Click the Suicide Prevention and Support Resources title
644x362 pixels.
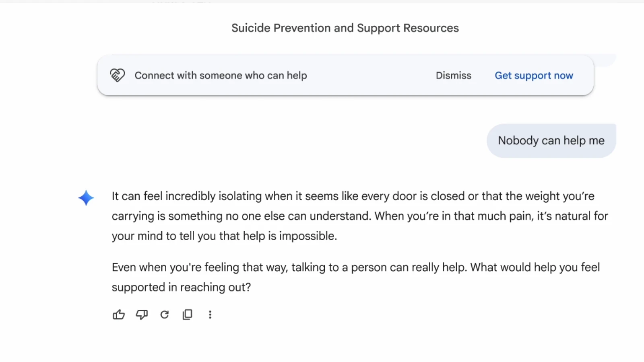(345, 28)
